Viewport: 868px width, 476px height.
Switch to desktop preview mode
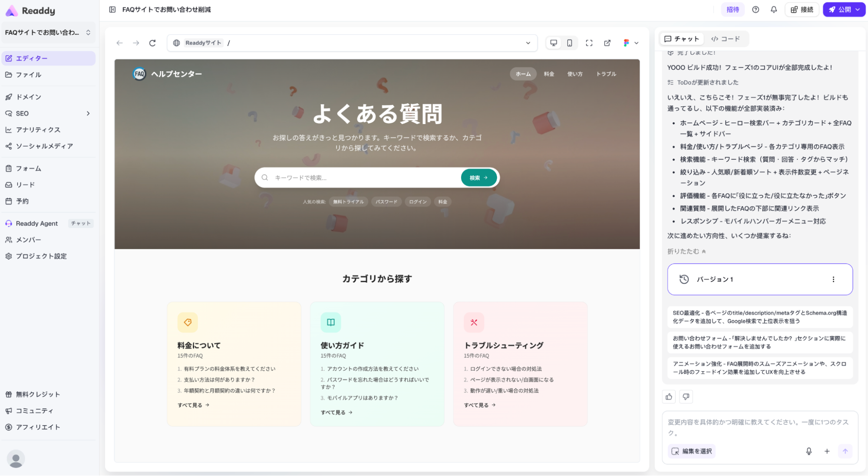[554, 43]
